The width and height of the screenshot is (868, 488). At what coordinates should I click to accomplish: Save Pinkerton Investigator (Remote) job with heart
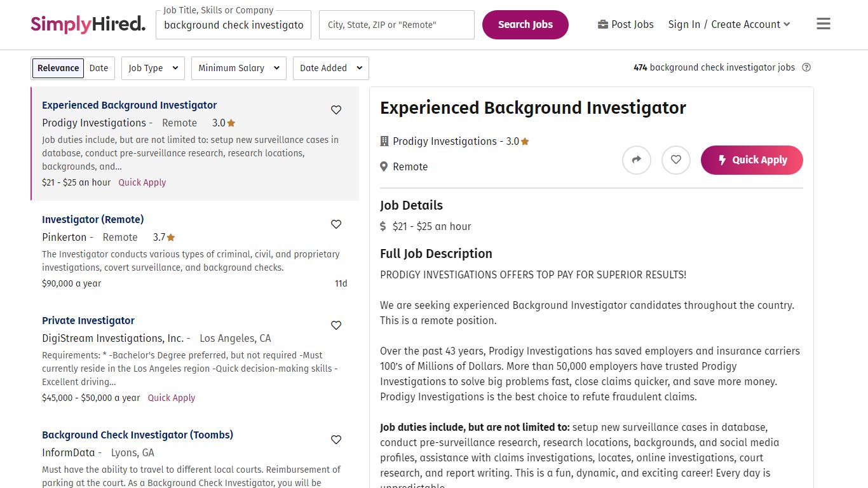pyautogui.click(x=336, y=224)
